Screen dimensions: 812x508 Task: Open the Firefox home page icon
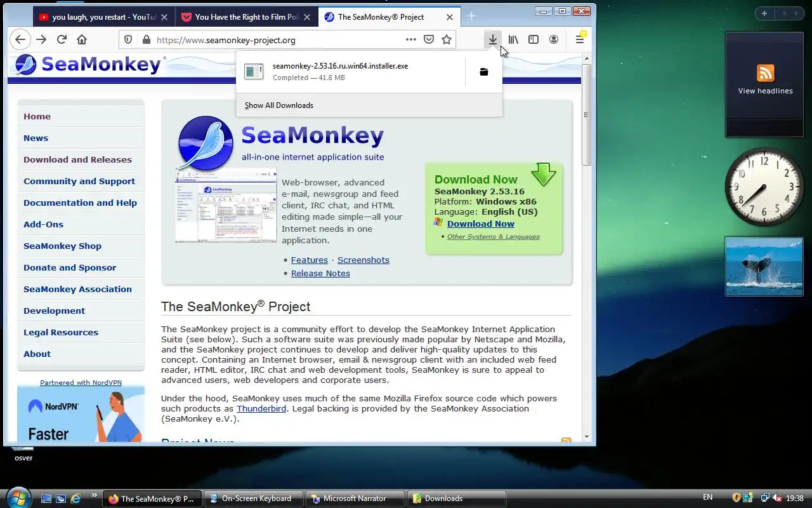click(x=82, y=39)
